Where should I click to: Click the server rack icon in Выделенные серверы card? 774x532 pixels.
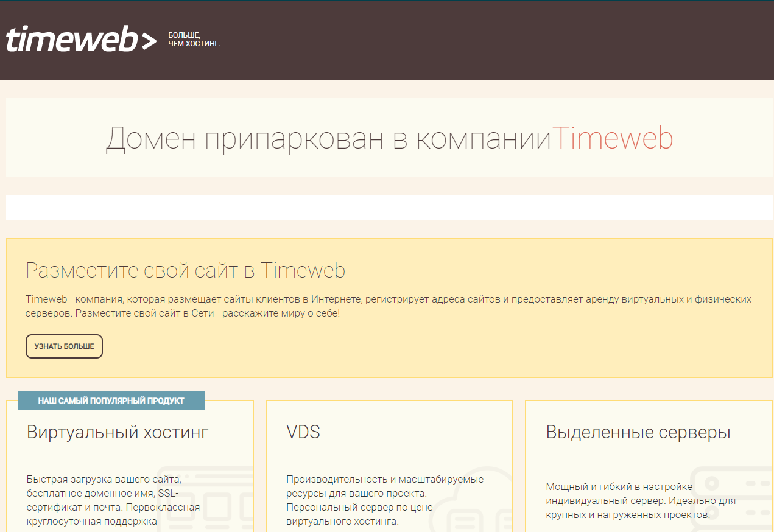732,500
